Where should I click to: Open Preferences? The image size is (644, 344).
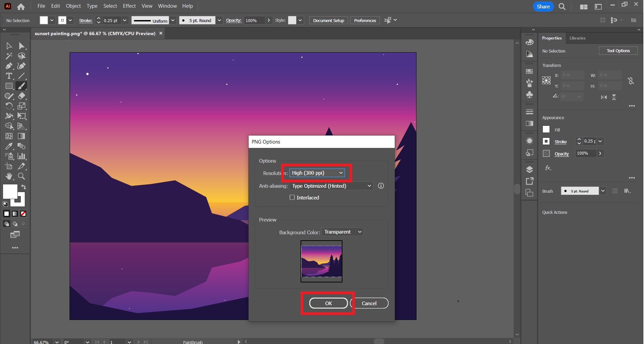coord(365,20)
